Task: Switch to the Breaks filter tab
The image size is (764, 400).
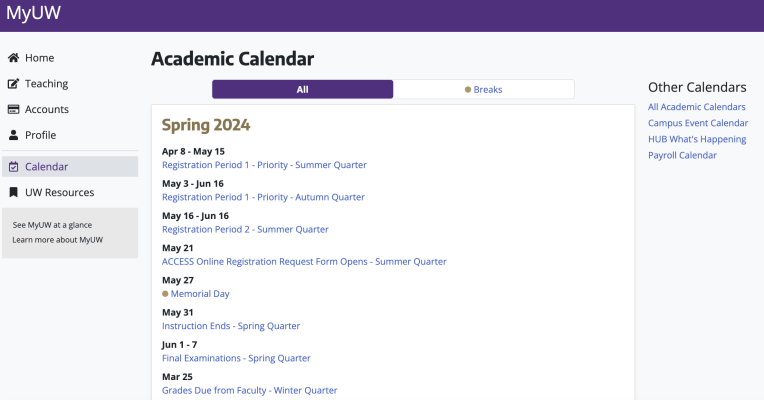Action: pyautogui.click(x=483, y=90)
